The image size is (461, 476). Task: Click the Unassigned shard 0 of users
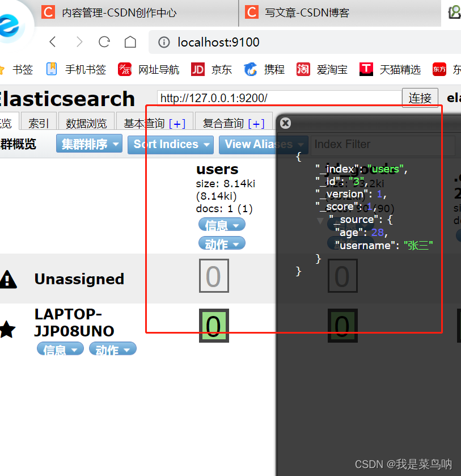point(214,276)
